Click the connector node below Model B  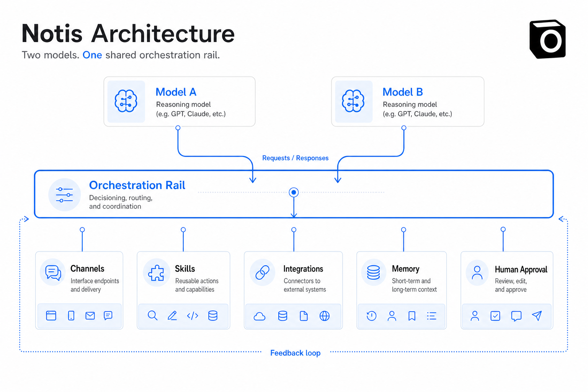[404, 128]
